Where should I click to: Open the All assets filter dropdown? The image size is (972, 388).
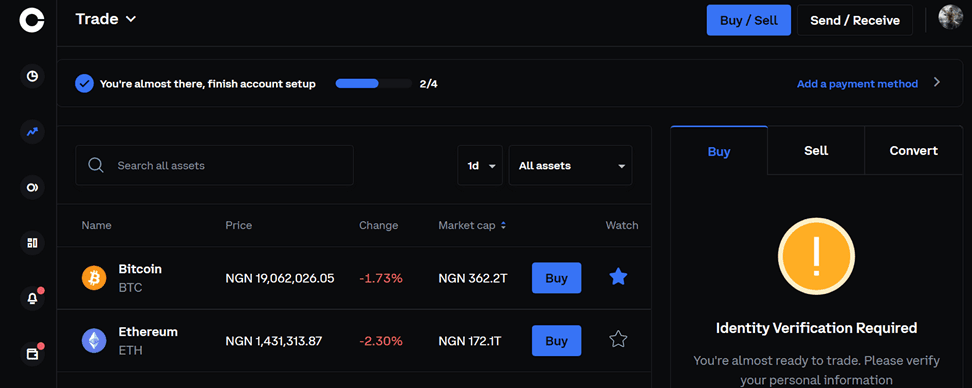(570, 165)
